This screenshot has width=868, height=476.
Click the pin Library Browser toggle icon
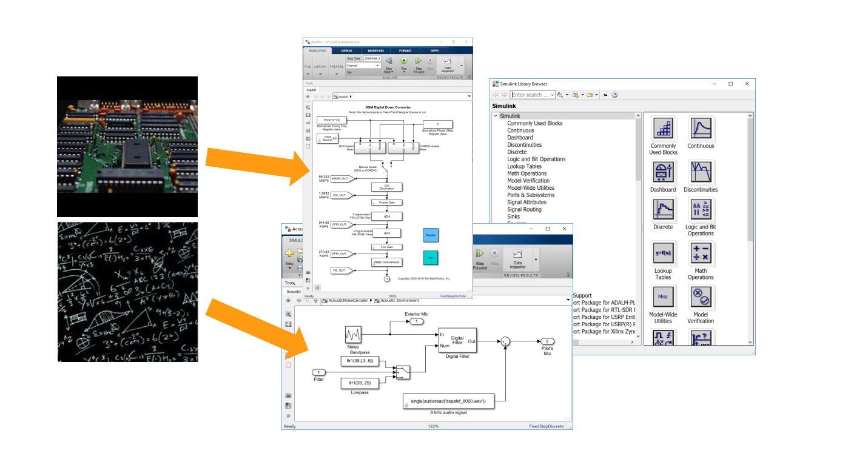(605, 95)
